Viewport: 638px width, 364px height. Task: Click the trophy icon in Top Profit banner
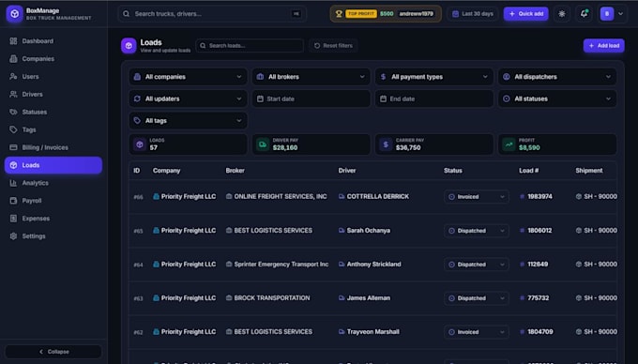[339, 14]
